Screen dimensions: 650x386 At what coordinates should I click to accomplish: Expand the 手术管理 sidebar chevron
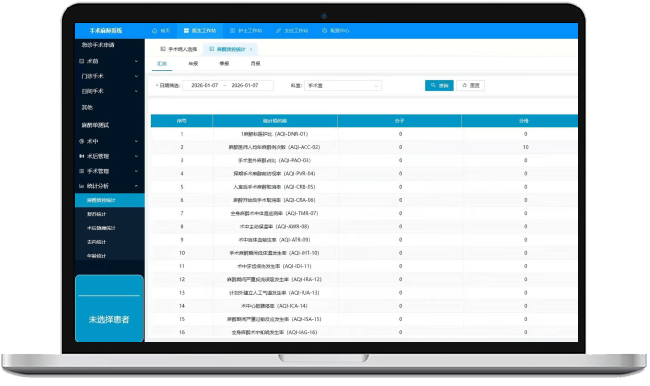(136, 171)
